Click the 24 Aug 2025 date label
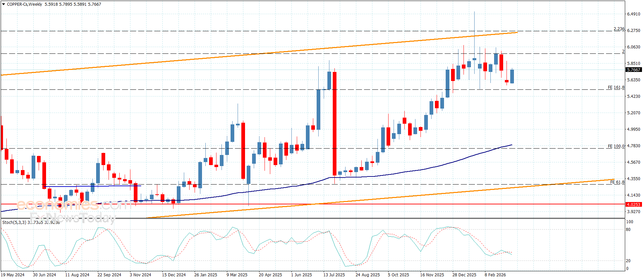The width and height of the screenshot is (644, 279). (x=368, y=275)
